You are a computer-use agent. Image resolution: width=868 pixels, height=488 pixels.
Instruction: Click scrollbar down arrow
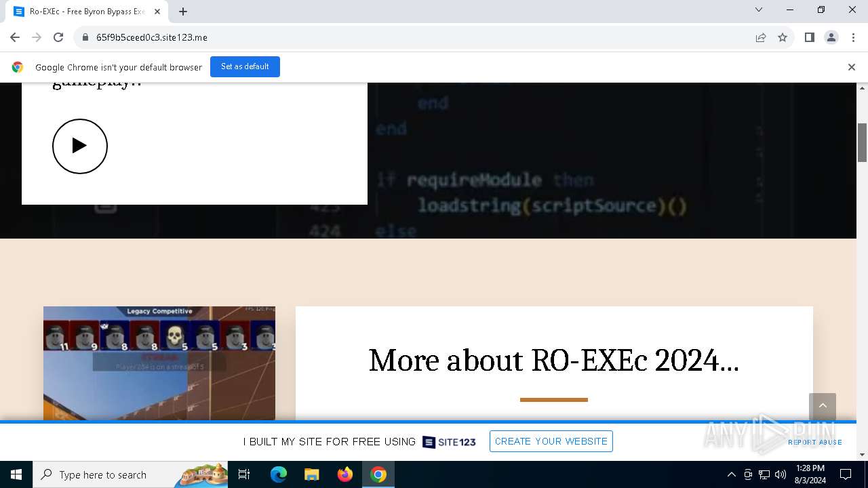(863, 455)
